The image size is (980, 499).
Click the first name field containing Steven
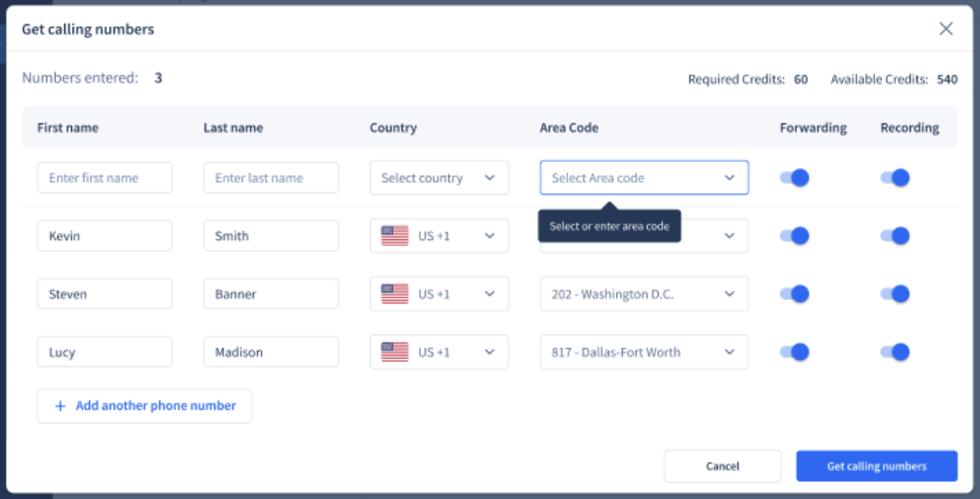tap(105, 294)
